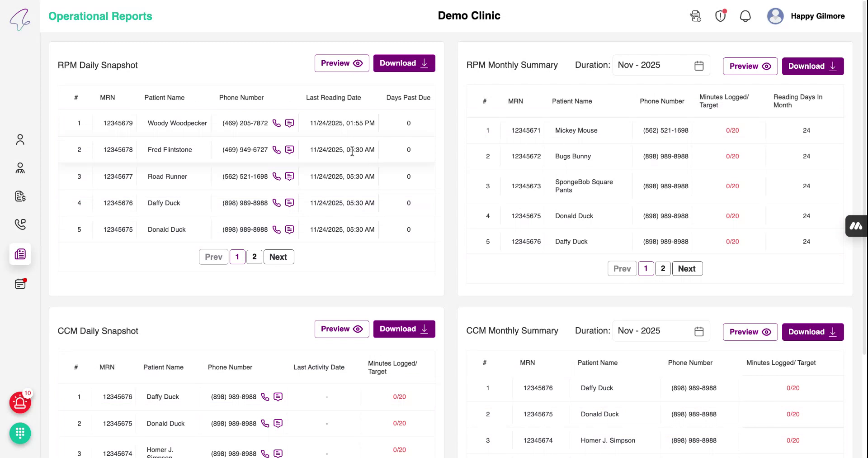The width and height of the screenshot is (868, 458).
Task: Open the RPM Monthly Summary duration calendar
Action: click(699, 65)
